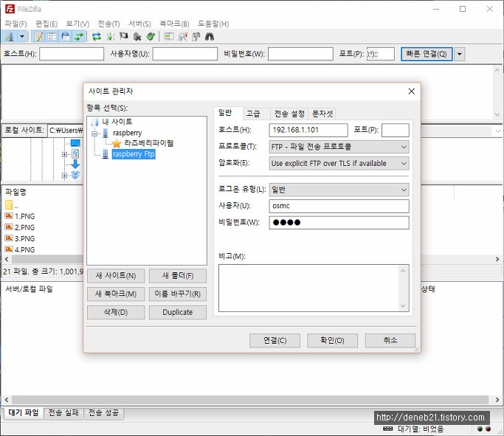Screen dimensions: 504x436
Task: Click the 비고(M) comments text area
Action: coord(314,288)
